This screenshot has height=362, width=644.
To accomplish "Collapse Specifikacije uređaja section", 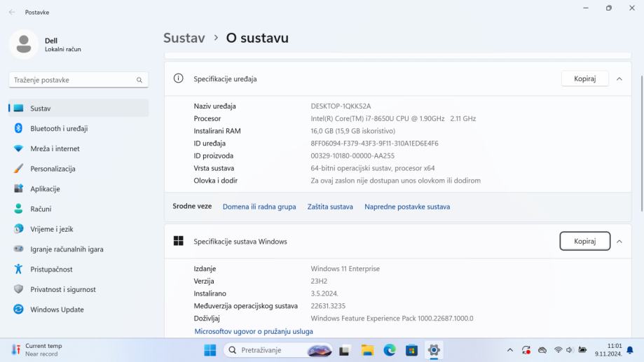I will point(619,79).
